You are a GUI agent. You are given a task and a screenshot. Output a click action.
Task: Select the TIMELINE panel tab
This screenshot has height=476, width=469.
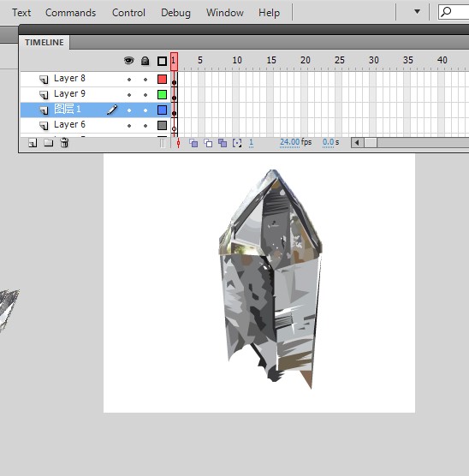[x=45, y=43]
